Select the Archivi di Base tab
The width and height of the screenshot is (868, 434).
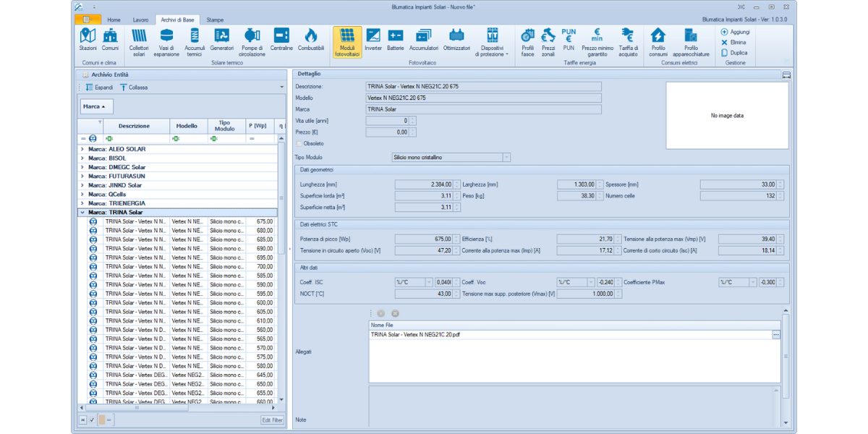pos(177,20)
